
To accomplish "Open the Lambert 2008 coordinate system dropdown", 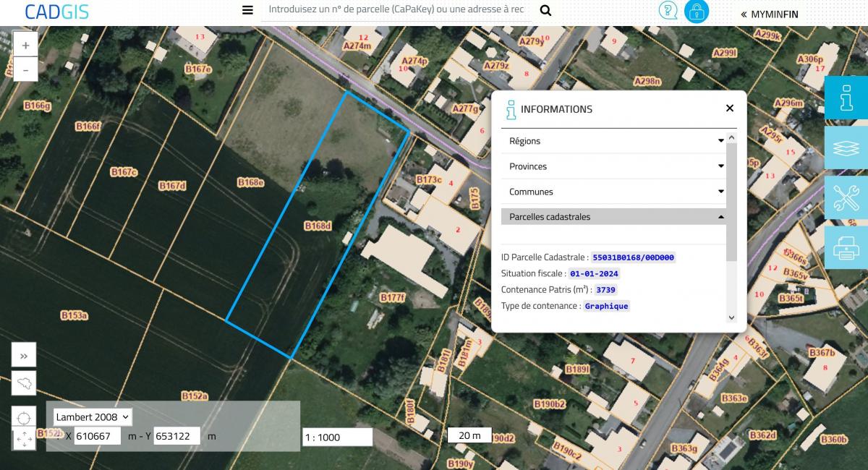I will pos(93,417).
